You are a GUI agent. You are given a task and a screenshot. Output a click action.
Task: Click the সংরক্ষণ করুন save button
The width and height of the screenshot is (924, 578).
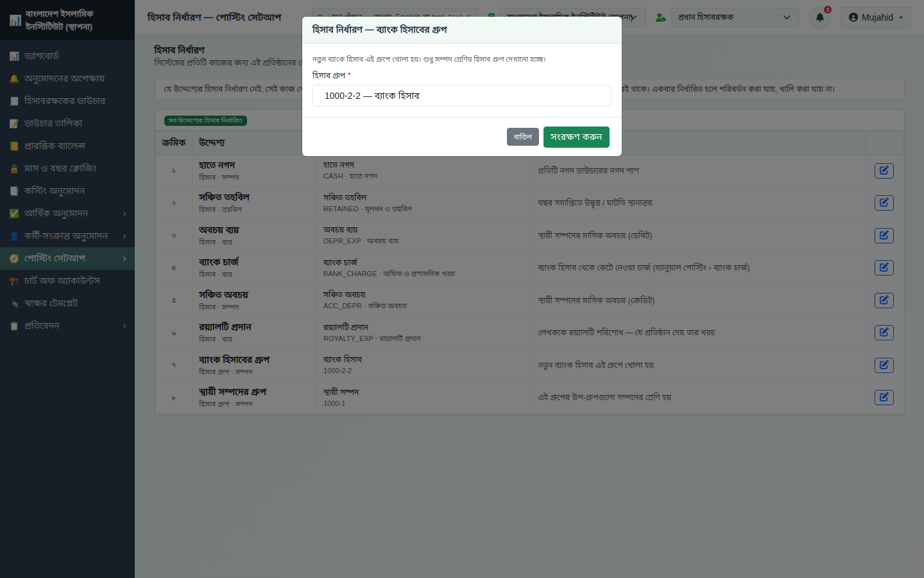(576, 137)
